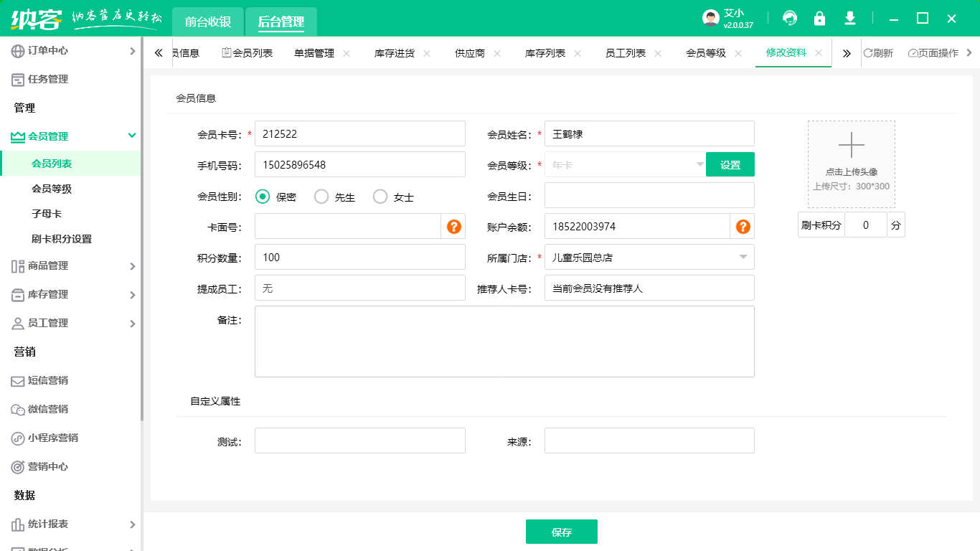980x551 pixels.
Task: Open customer service headset icon
Action: click(x=790, y=18)
